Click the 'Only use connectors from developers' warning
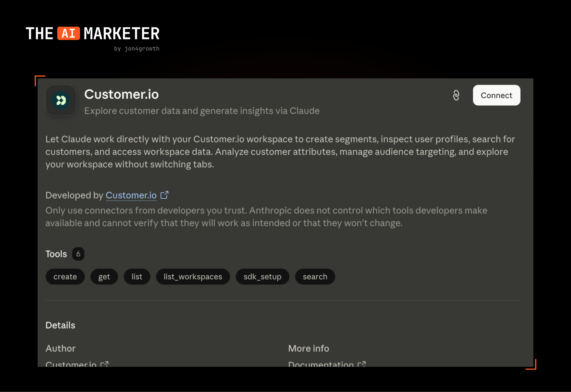 [266, 217]
